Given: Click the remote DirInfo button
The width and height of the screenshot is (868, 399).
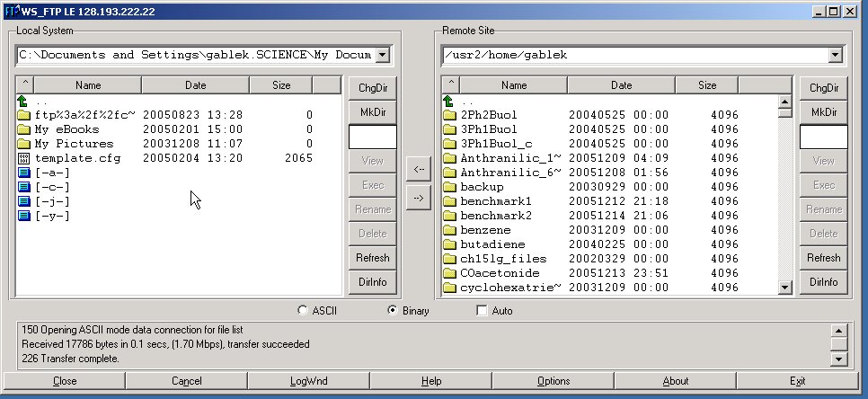Looking at the screenshot, I should [824, 282].
